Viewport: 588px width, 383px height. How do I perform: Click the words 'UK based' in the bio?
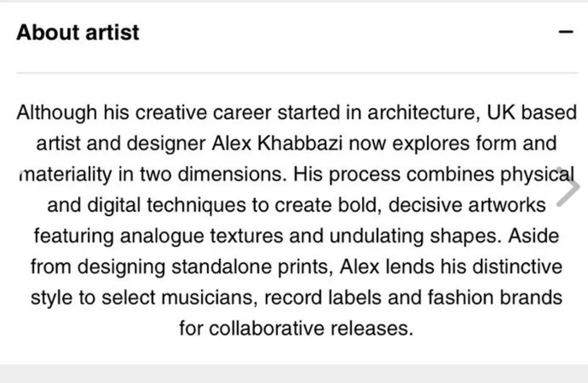coord(532,113)
